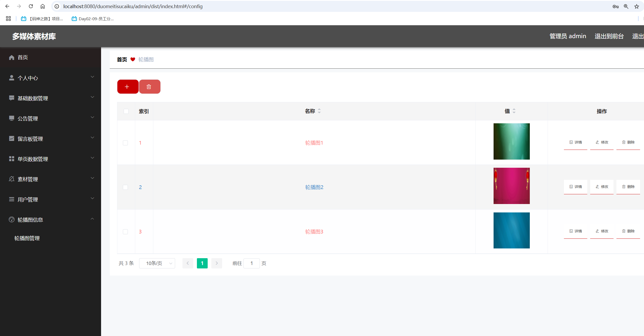Sort table by 值 column sort arrows
This screenshot has height=336, width=644.
point(514,111)
